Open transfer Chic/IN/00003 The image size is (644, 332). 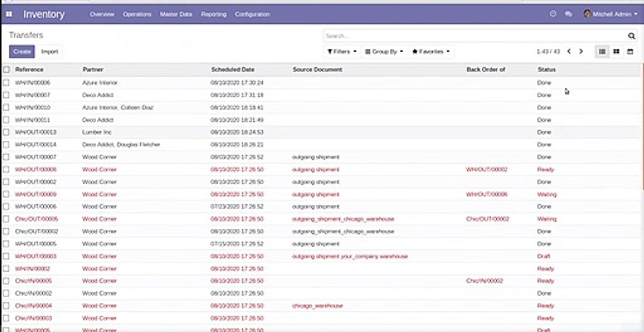[x=34, y=318]
